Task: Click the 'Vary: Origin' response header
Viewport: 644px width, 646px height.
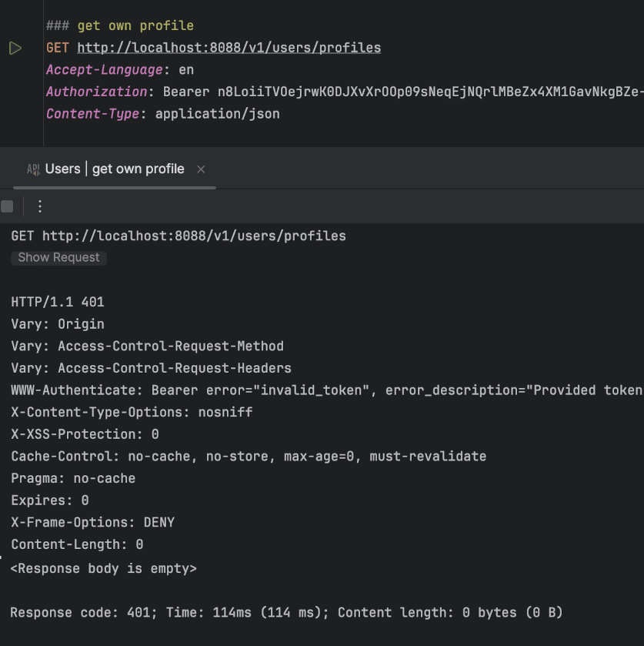Action: [58, 324]
